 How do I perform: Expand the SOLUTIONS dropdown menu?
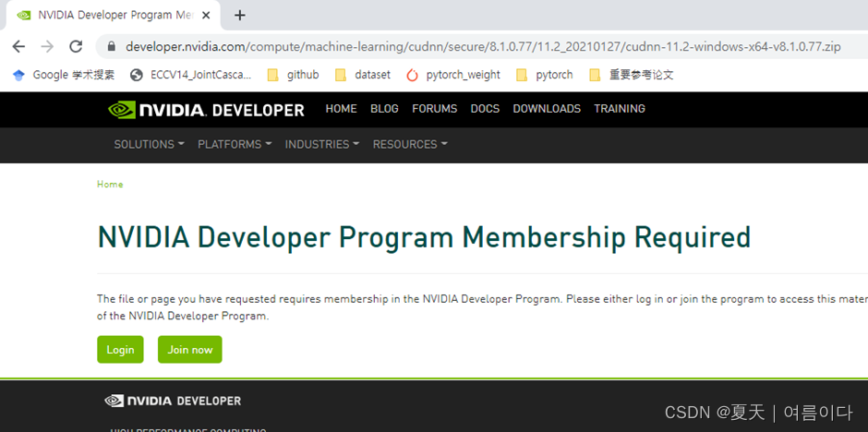(x=149, y=144)
